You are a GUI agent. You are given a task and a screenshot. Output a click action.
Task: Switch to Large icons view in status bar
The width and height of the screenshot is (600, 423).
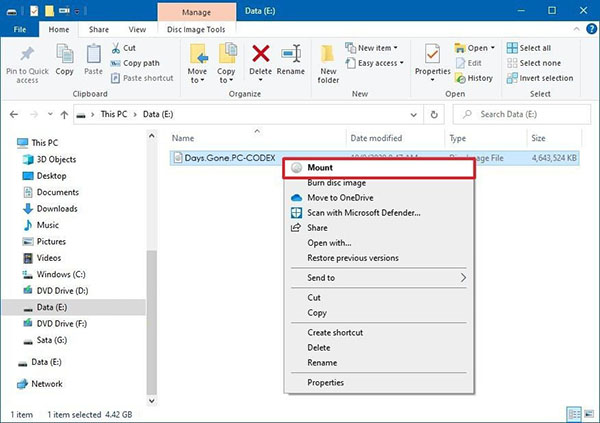(589, 414)
